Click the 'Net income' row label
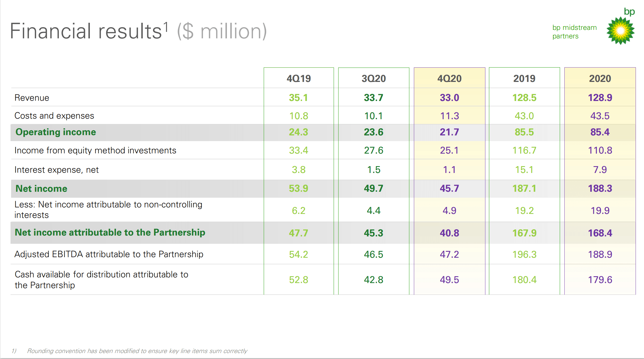Image resolution: width=644 pixels, height=359 pixels. point(42,189)
